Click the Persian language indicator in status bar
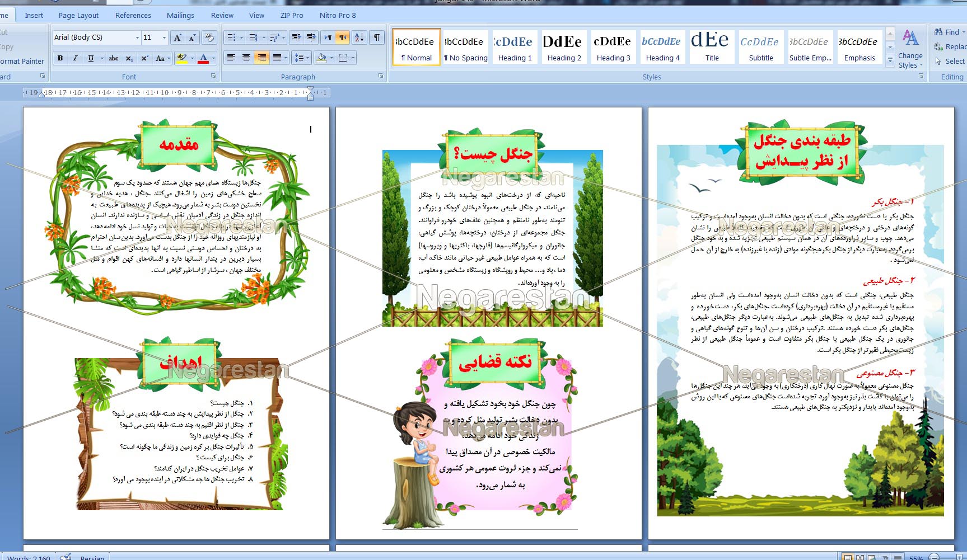The width and height of the screenshot is (967, 560). tap(92, 557)
